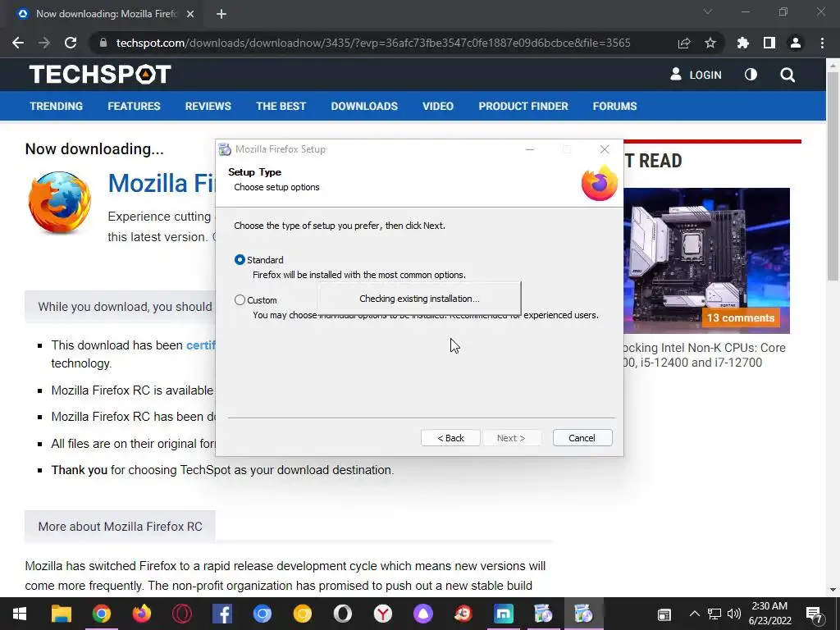
Task: Click the Firefox logo in the setup dialog
Action: pyautogui.click(x=600, y=183)
